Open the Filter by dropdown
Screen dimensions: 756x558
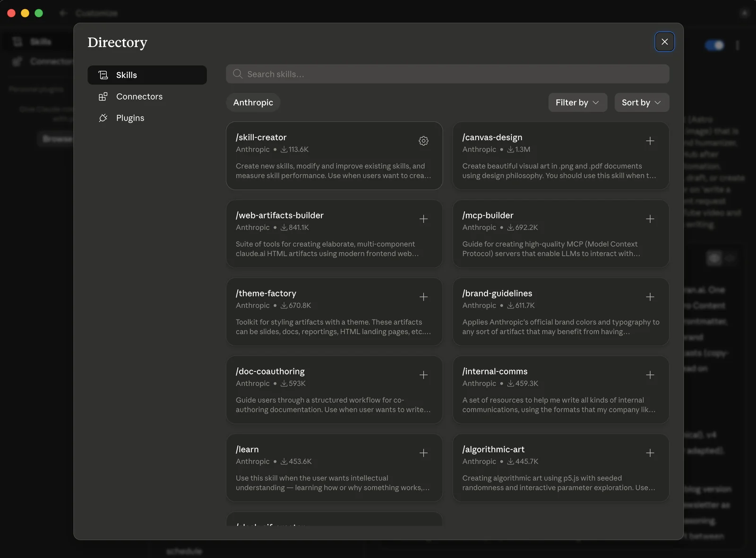(x=577, y=102)
